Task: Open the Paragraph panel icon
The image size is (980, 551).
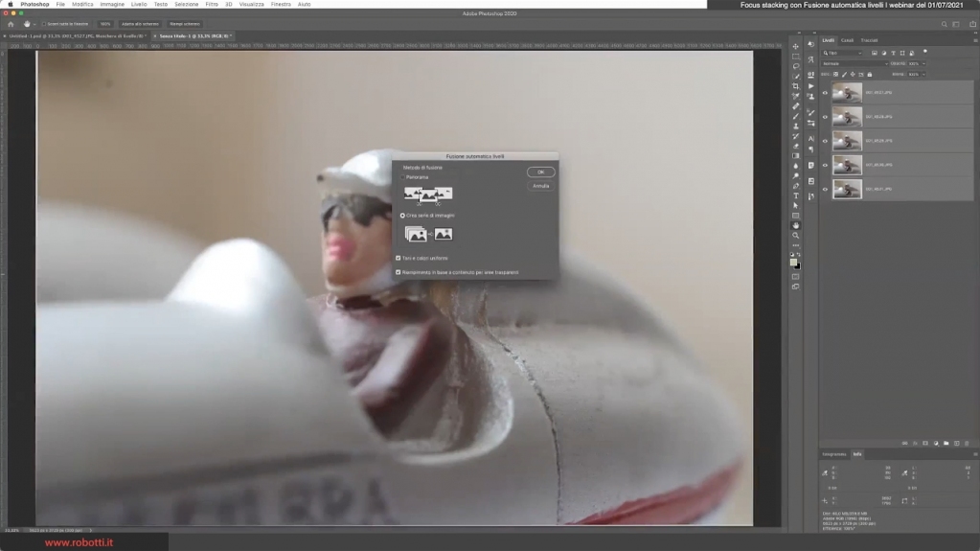Action: click(810, 149)
